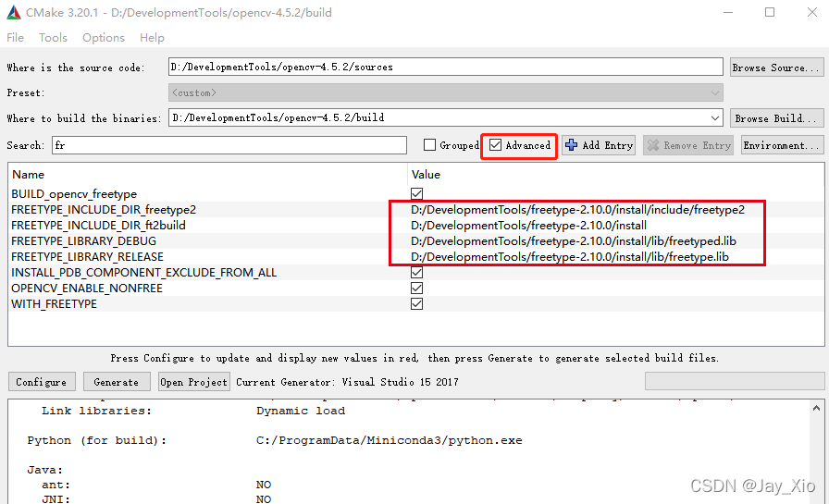Viewport: 829px width, 504px height.
Task: Toggle INSTALL_PDB_COMPONENT_EXCLUDE_FROM_ALL checkbox
Action: [416, 273]
